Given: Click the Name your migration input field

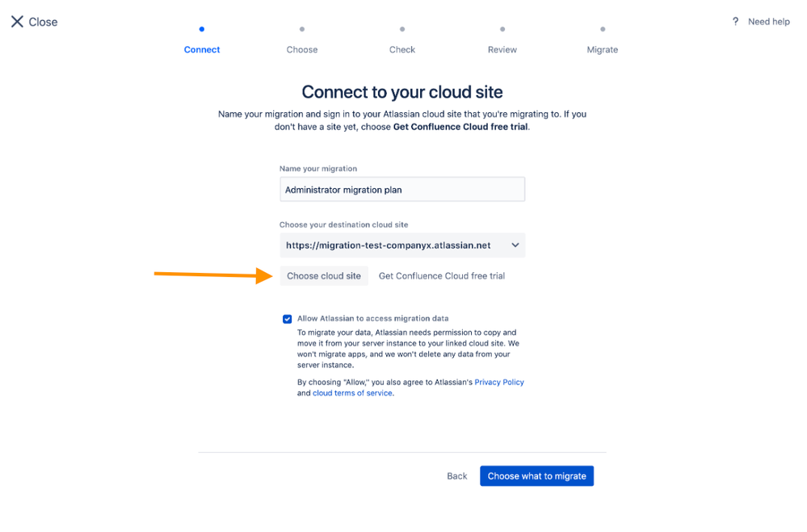Looking at the screenshot, I should tap(402, 190).
